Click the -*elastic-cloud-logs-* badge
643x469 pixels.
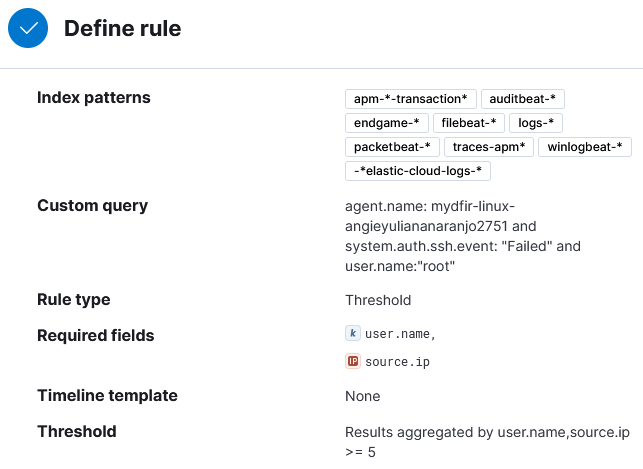click(418, 171)
